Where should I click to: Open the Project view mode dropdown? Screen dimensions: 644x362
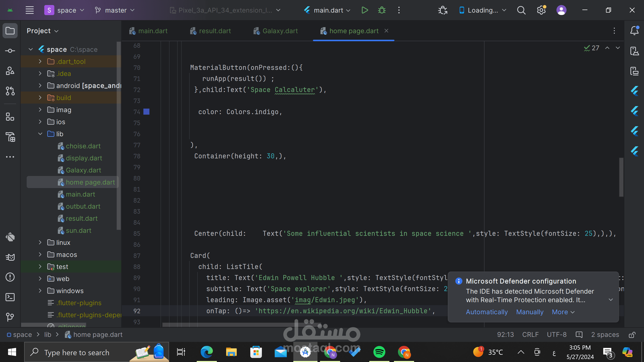click(42, 31)
